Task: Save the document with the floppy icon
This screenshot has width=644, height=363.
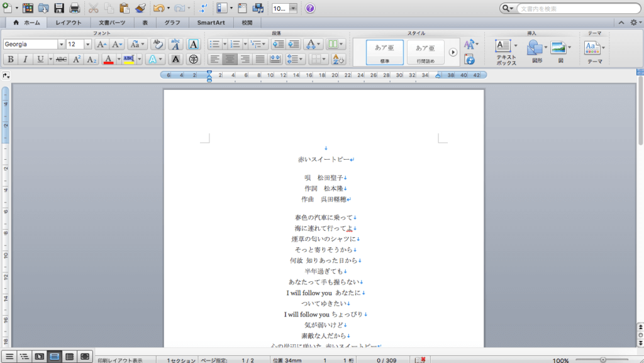Action: point(58,8)
